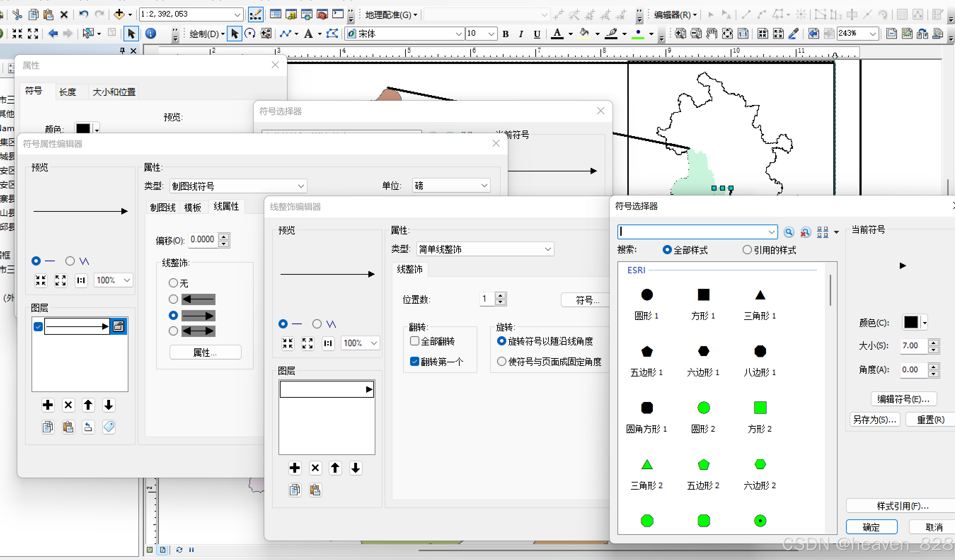Click the Identify tool icon in toolbar
Viewport: 955px width, 560px height.
pyautogui.click(x=150, y=34)
